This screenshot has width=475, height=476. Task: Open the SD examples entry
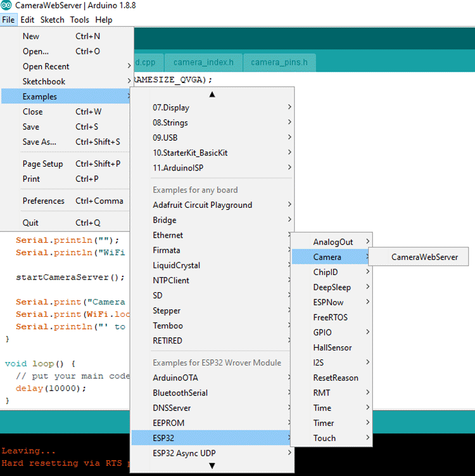pyautogui.click(x=212, y=295)
